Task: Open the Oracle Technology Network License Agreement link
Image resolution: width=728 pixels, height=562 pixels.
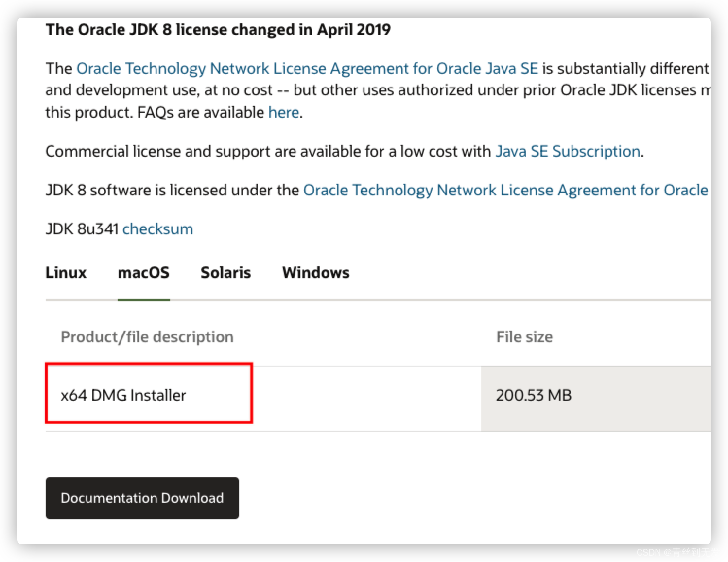Action: (307, 68)
